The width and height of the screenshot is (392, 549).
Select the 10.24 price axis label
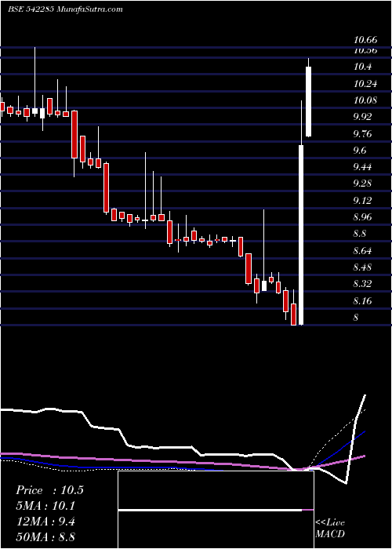point(365,83)
